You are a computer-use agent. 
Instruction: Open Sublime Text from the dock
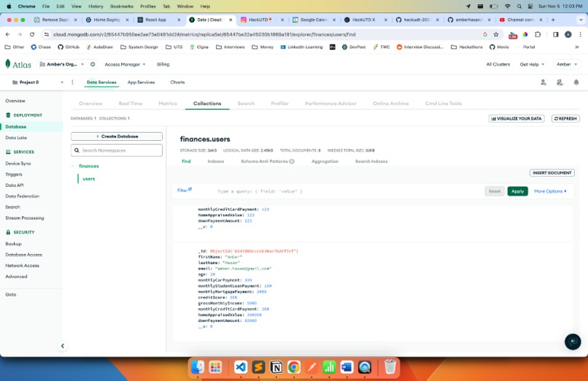coord(258,367)
